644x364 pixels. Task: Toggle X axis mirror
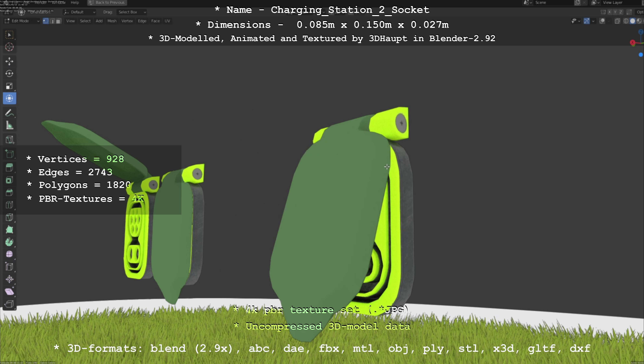tap(610, 12)
